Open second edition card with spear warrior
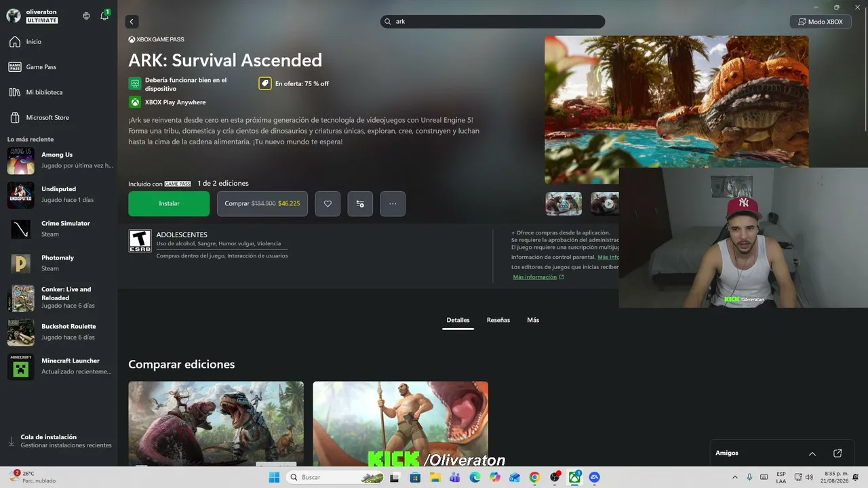This screenshot has height=488, width=868. (400, 424)
